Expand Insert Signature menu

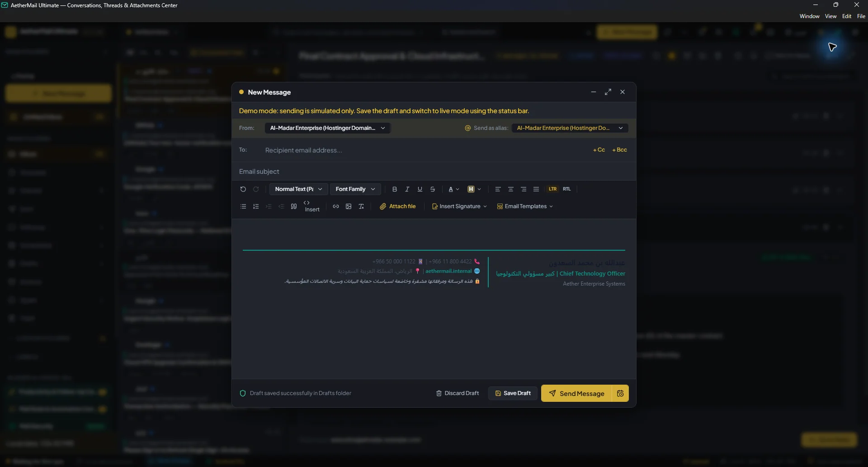(x=459, y=206)
